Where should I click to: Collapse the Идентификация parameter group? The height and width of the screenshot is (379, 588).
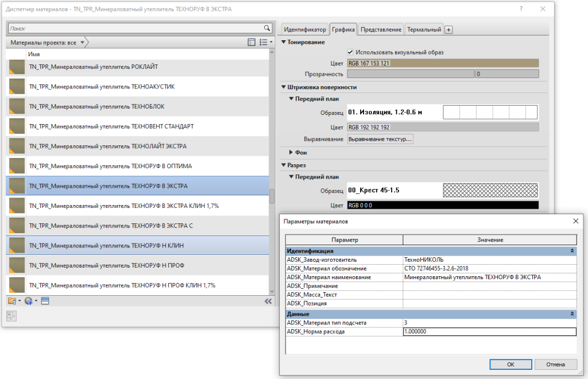tap(572, 251)
